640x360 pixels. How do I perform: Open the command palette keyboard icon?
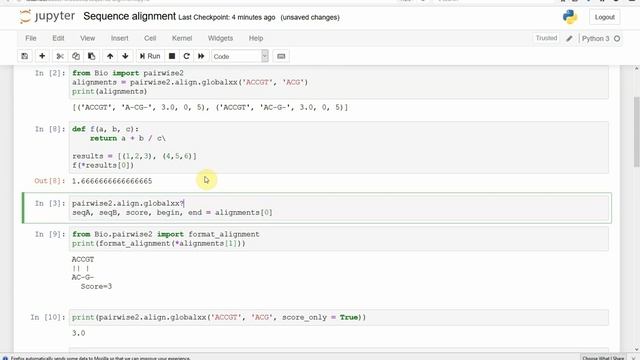(x=281, y=56)
